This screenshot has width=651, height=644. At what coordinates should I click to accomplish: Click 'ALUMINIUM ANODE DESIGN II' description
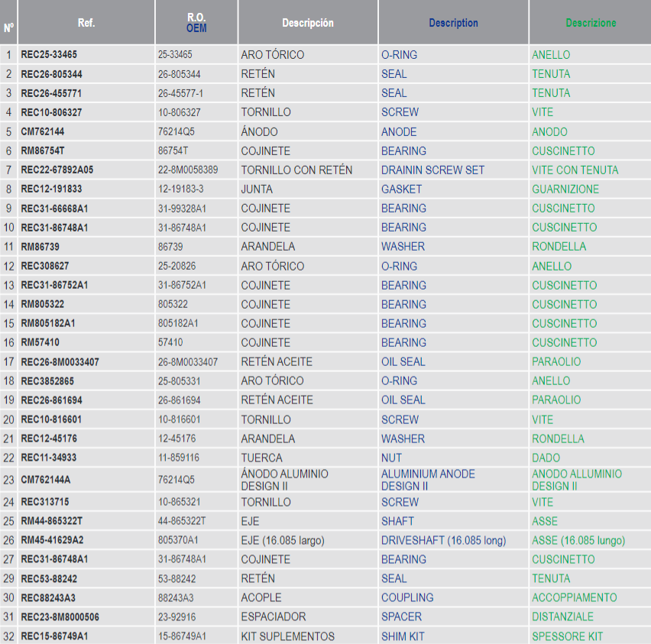(x=429, y=480)
